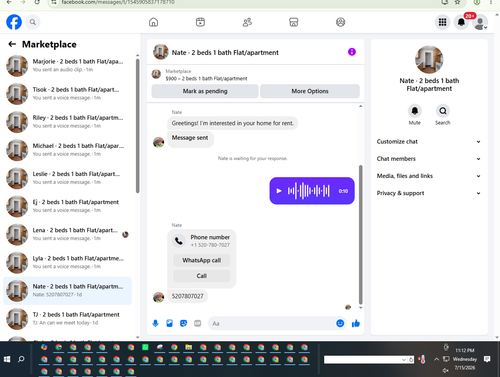Click Nate chat header title

pyautogui.click(x=225, y=52)
